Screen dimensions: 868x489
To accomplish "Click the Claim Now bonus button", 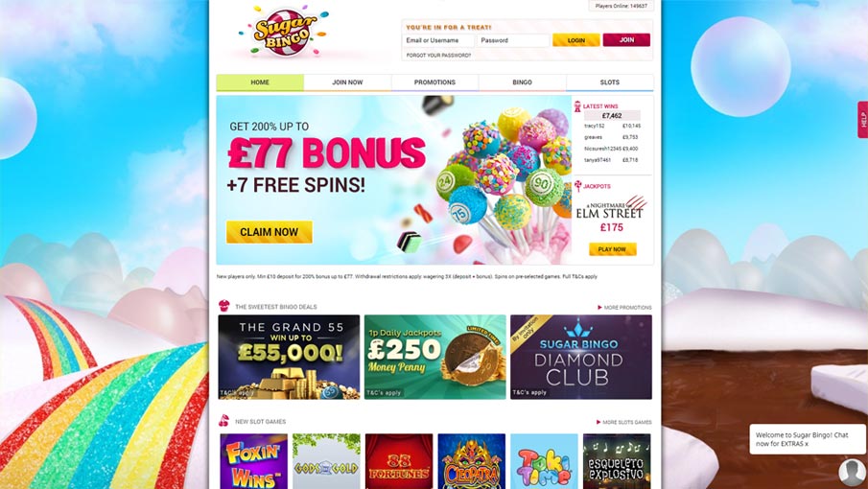I will pyautogui.click(x=270, y=232).
